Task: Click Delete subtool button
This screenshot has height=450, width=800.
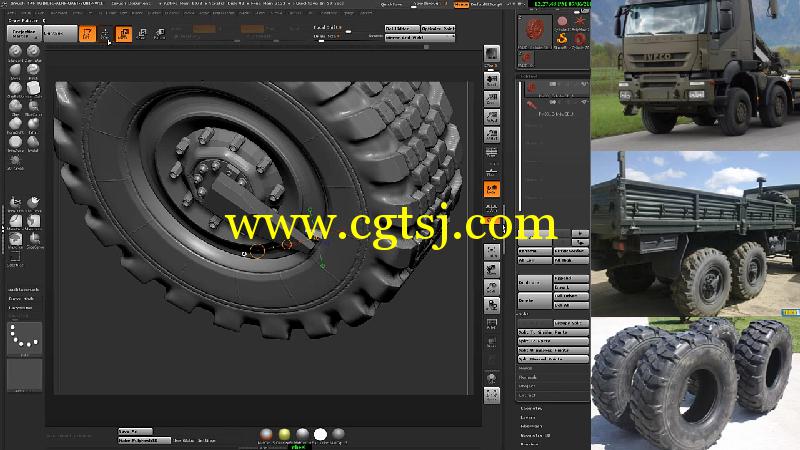Action: click(x=535, y=301)
